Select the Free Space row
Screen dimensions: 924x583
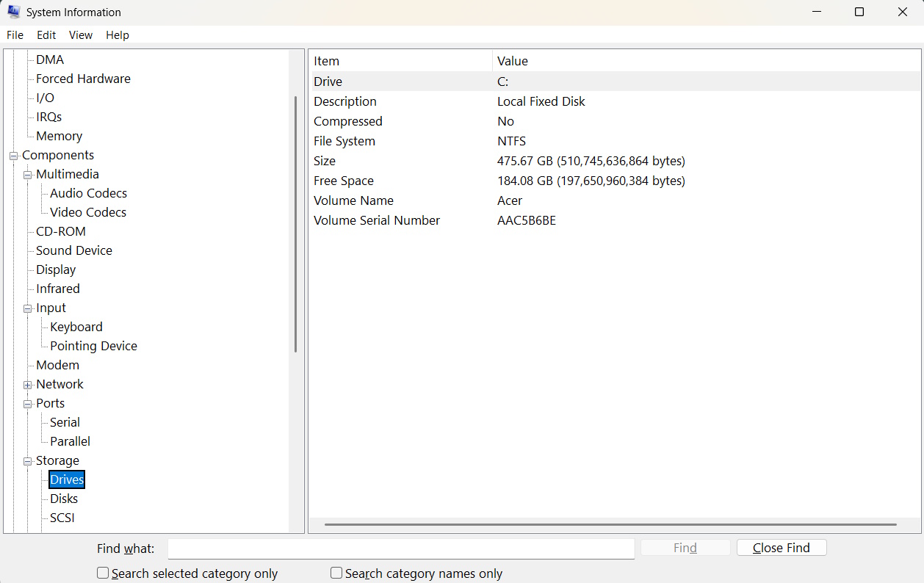pyautogui.click(x=344, y=181)
